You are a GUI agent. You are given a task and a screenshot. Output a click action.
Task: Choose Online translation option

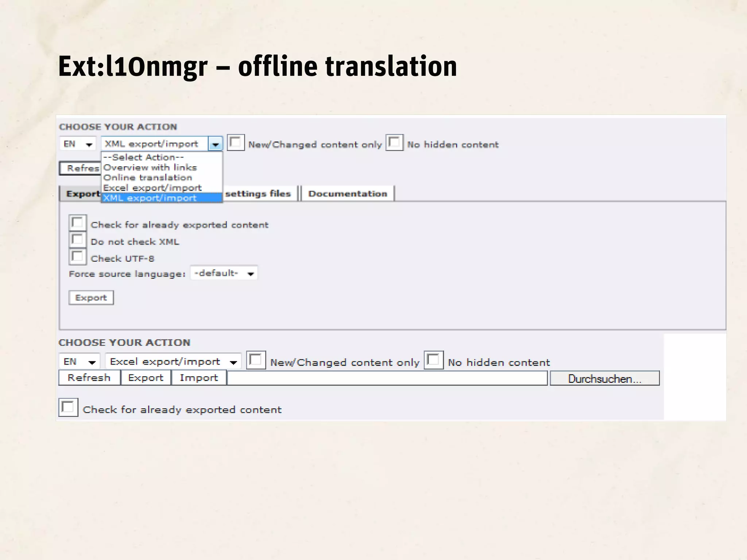162,178
